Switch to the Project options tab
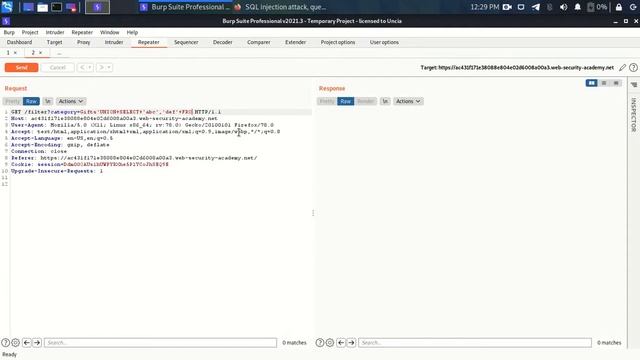 pyautogui.click(x=338, y=42)
